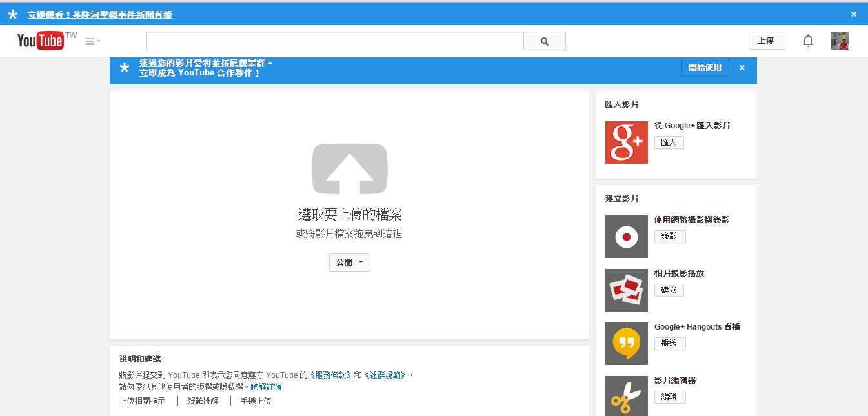Click 使用網路攝影機錄影 title
This screenshot has height=416, width=868.
click(x=692, y=220)
